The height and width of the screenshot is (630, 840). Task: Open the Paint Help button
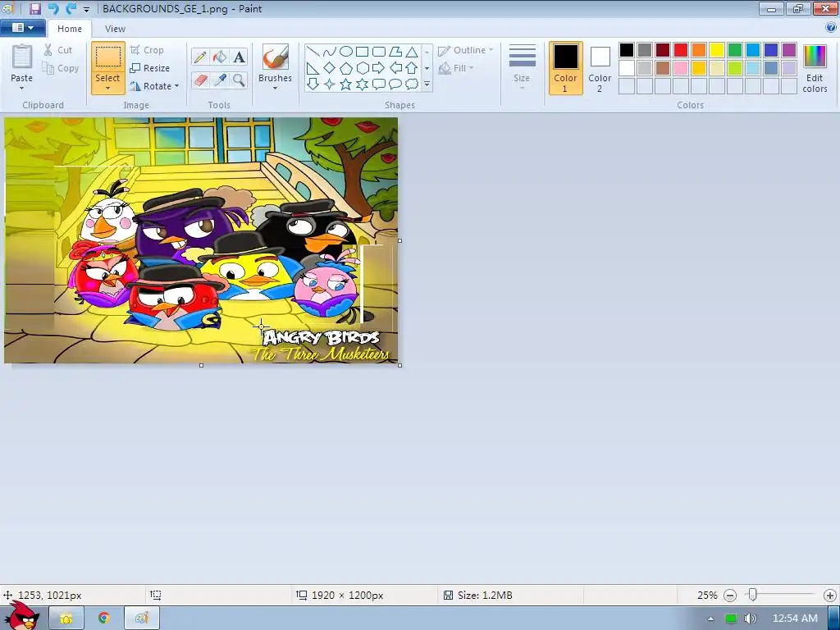pyautogui.click(x=831, y=28)
